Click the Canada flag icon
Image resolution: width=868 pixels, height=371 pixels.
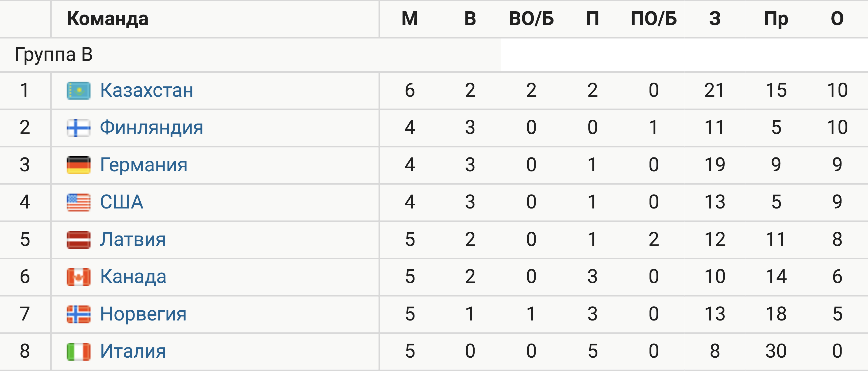click(x=79, y=277)
